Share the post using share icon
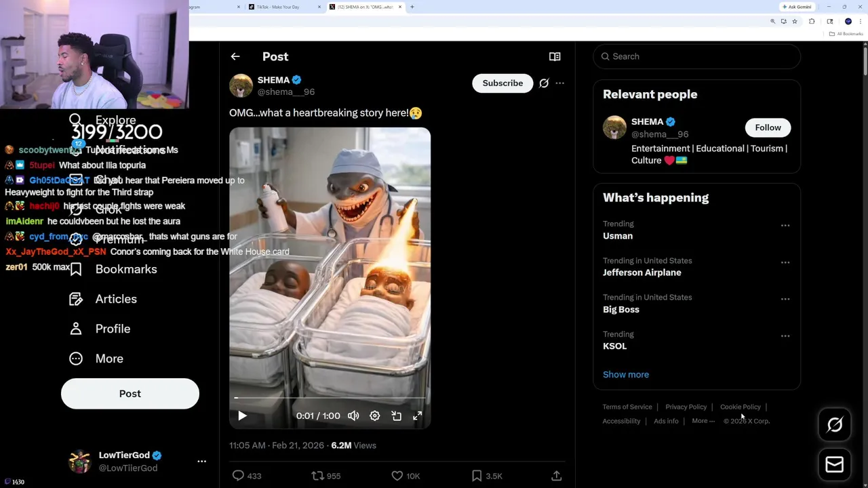868x488 pixels. (x=556, y=476)
